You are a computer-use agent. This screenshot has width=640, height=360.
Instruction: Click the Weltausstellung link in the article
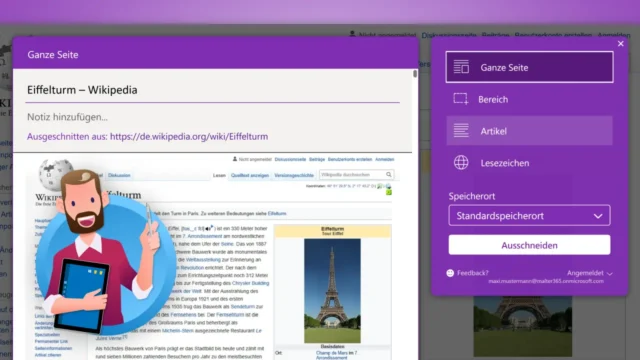pos(203,260)
